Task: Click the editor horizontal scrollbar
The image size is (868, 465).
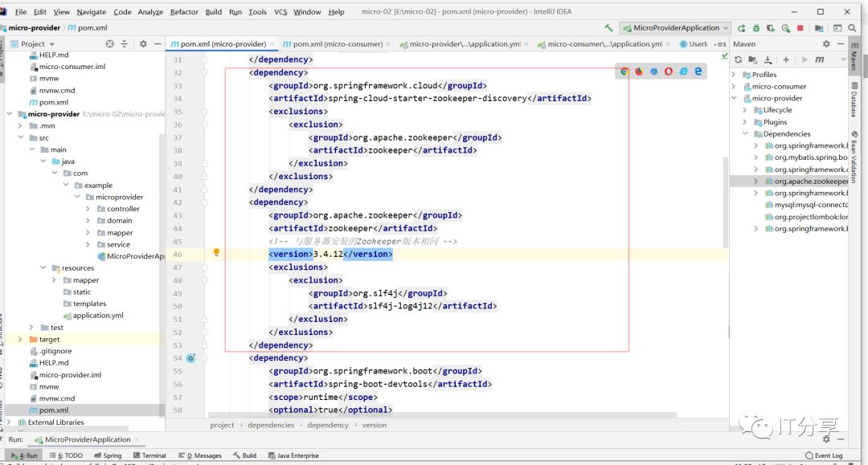Action: (442, 414)
